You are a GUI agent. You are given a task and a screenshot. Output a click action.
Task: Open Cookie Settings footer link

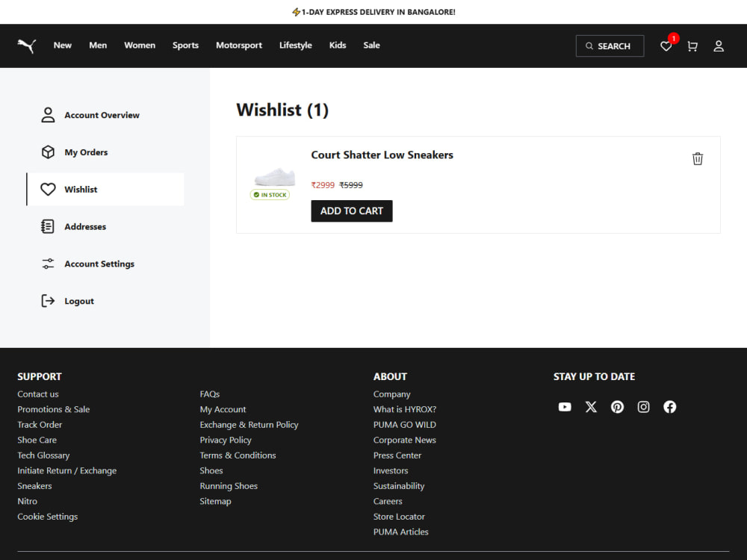pos(48,516)
